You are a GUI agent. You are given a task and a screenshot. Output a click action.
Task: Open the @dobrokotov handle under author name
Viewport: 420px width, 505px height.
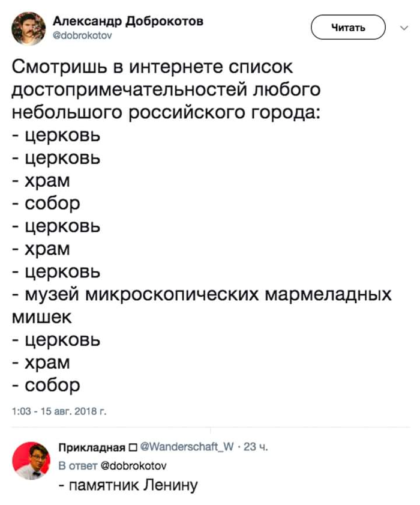[x=82, y=36]
